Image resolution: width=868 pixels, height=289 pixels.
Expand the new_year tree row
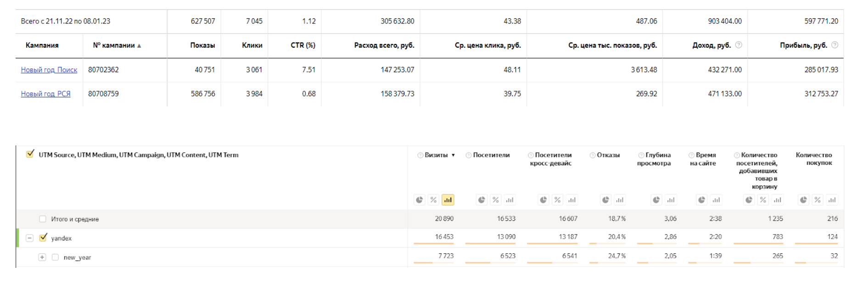point(42,257)
